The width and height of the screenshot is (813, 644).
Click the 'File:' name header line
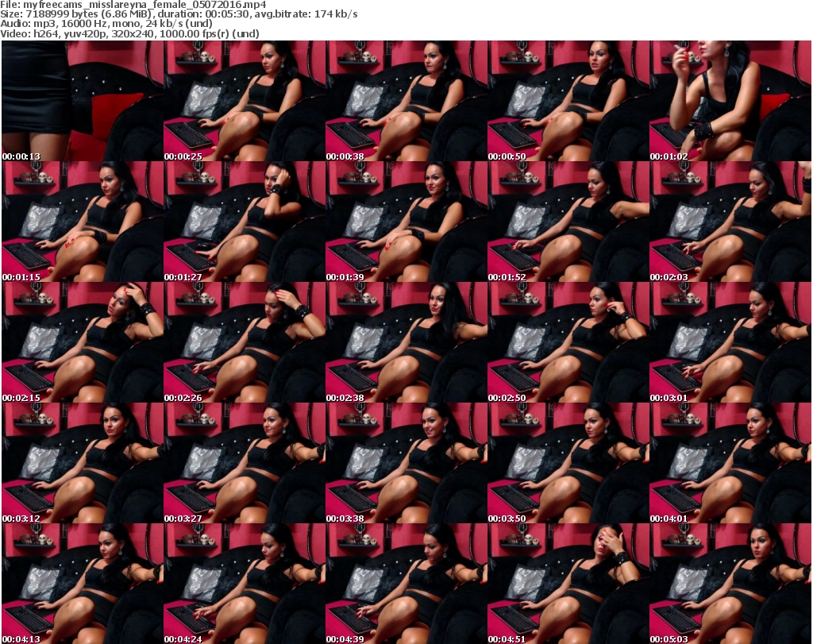133,5
